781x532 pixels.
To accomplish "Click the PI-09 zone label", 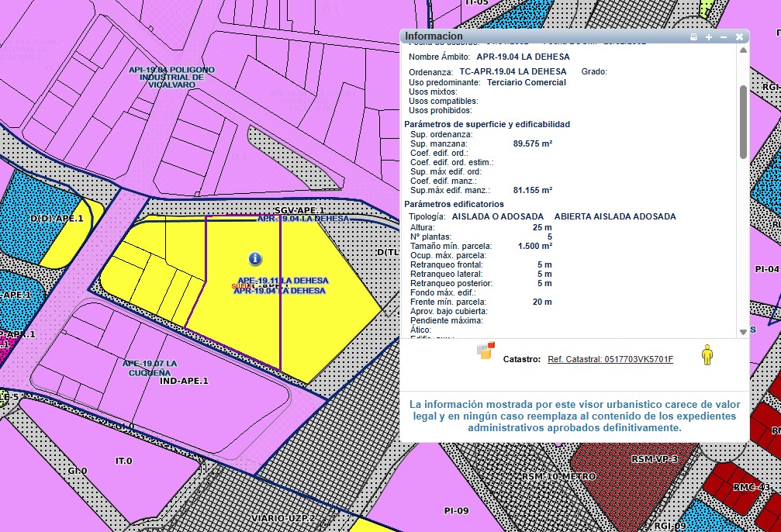I will coord(456,510).
